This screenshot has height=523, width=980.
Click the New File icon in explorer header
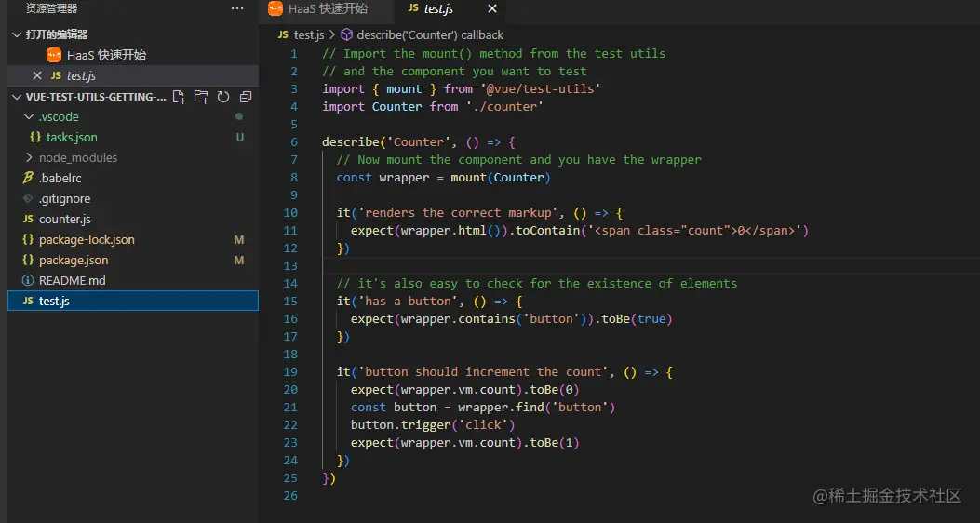(180, 96)
